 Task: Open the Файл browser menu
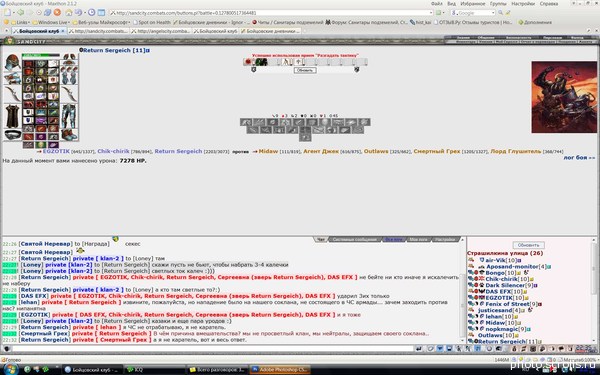point(437,3)
